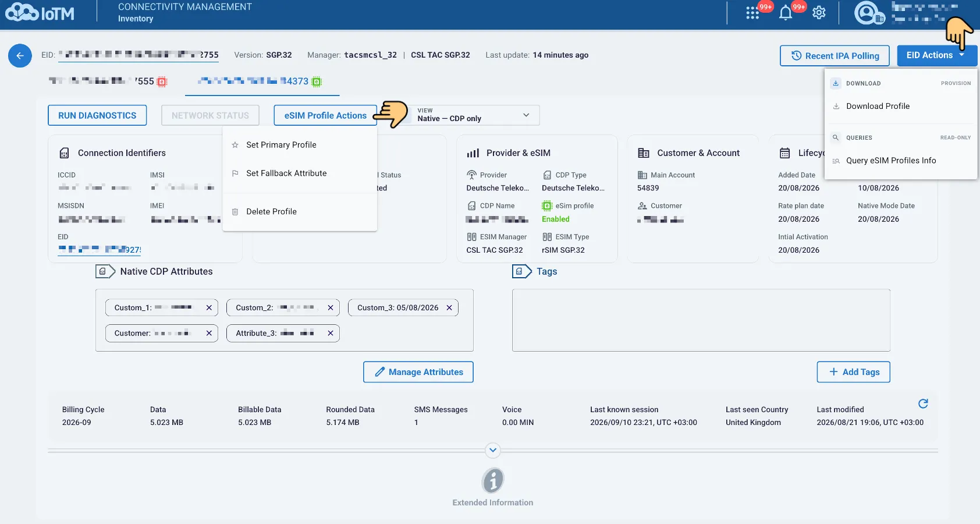Open Manage Attributes

418,372
